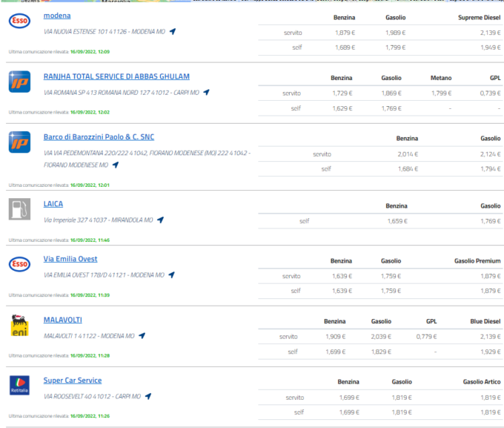Click LAICA last update timestamp 16/09/2022, 11:46
This screenshot has width=504, height=428.
coord(90,240)
